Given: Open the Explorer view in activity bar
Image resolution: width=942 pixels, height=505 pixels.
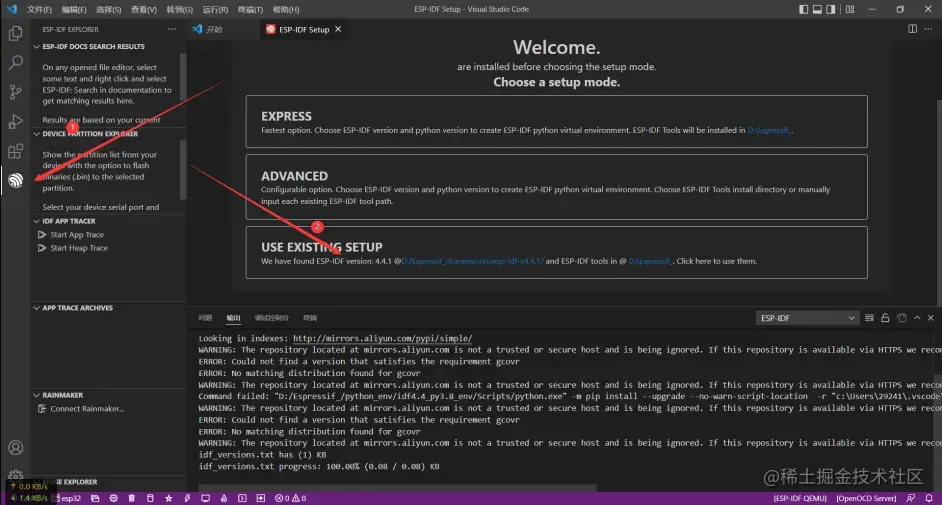Looking at the screenshot, I should [x=16, y=33].
